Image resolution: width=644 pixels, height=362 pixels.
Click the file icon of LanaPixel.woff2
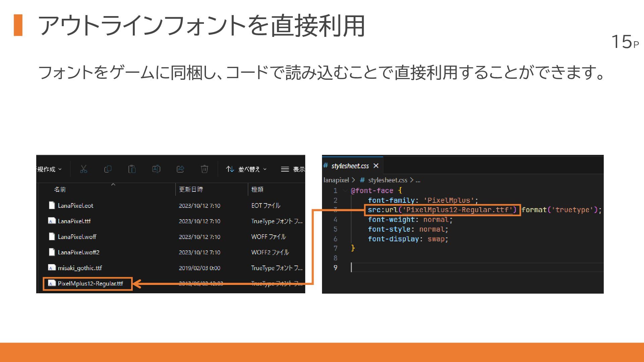tap(52, 252)
